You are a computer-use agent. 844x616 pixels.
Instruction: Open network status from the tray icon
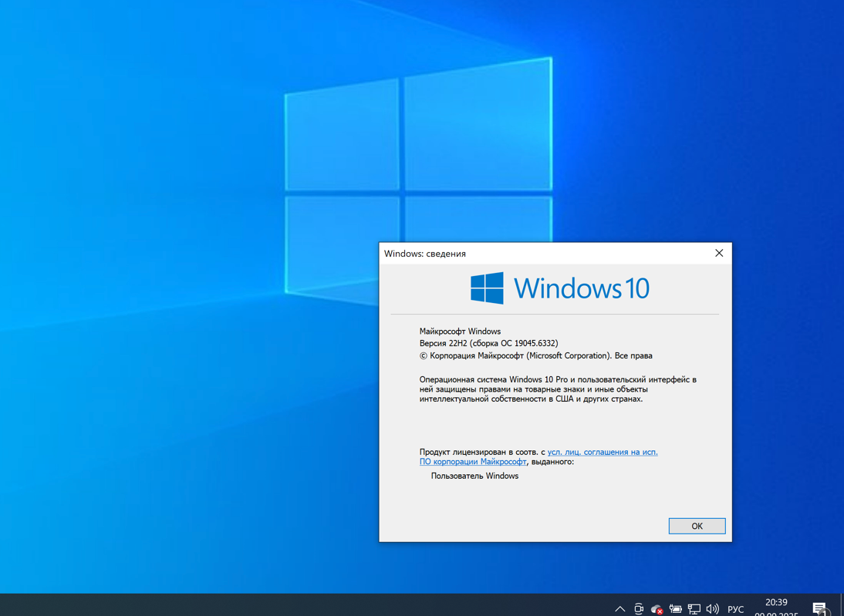[694, 608]
